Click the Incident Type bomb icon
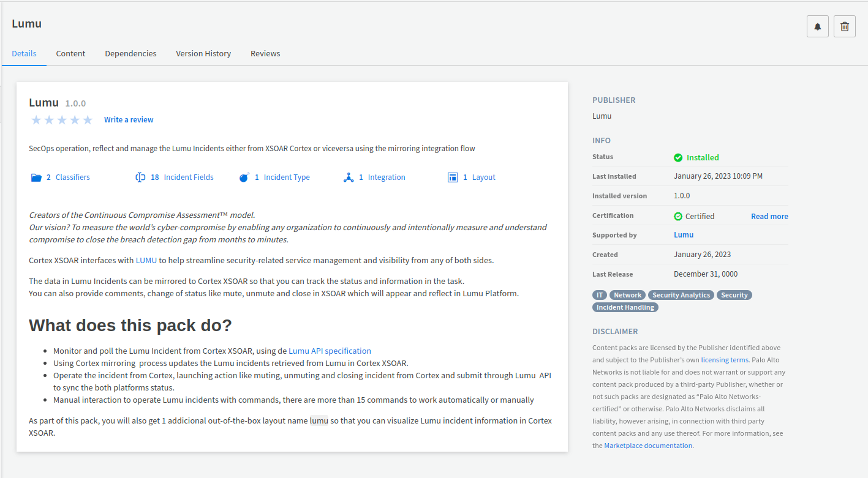Image resolution: width=868 pixels, height=478 pixels. coord(244,177)
